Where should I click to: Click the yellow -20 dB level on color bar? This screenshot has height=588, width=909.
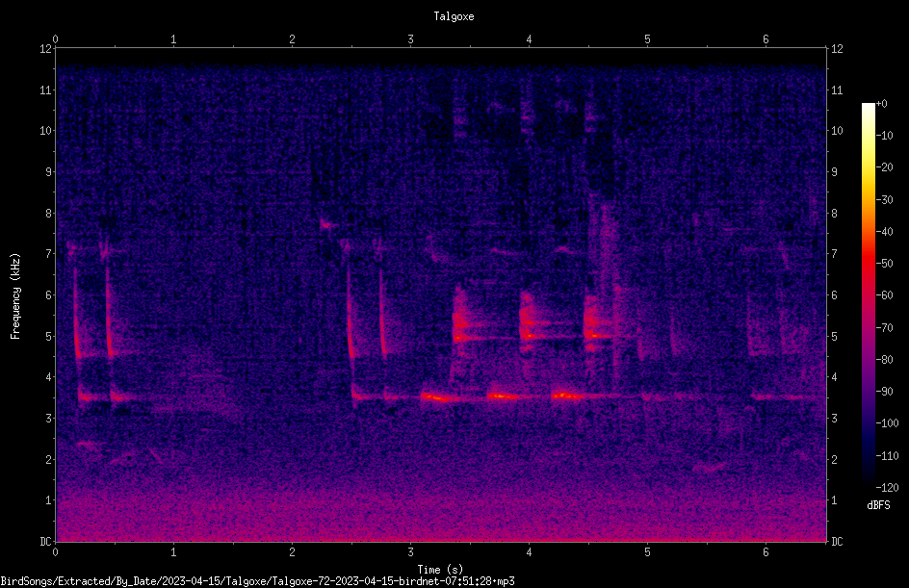(868, 167)
